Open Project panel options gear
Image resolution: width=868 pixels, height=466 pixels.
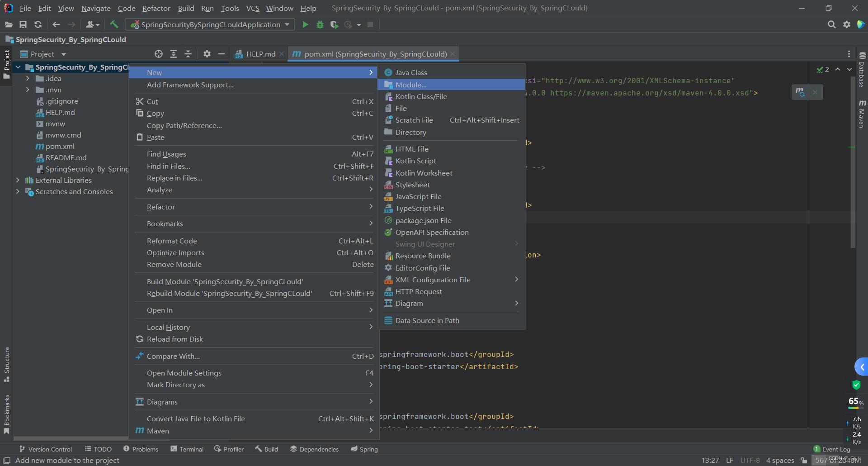[x=207, y=54]
